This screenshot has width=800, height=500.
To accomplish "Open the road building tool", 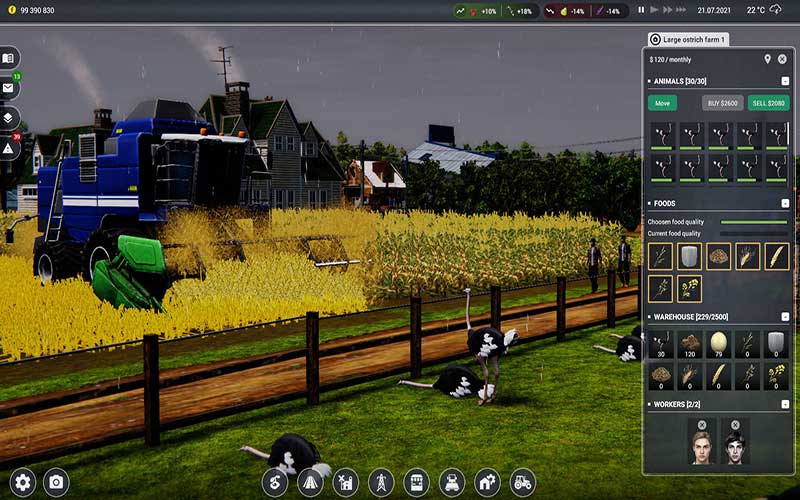I will (310, 482).
